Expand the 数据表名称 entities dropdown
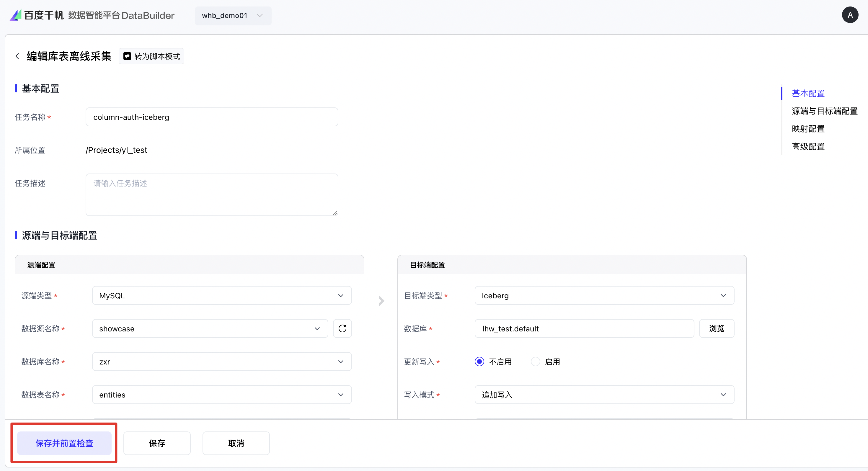This screenshot has width=868, height=471. click(x=222, y=395)
